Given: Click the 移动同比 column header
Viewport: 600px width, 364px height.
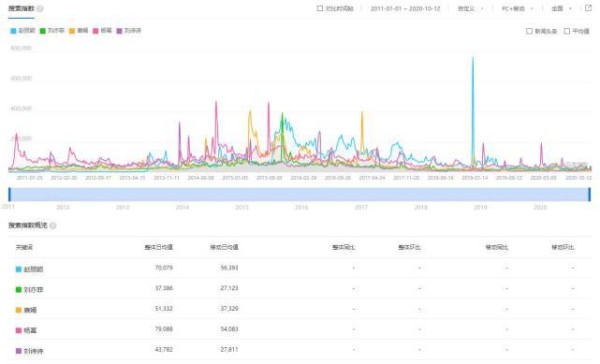Looking at the screenshot, I should [497, 248].
